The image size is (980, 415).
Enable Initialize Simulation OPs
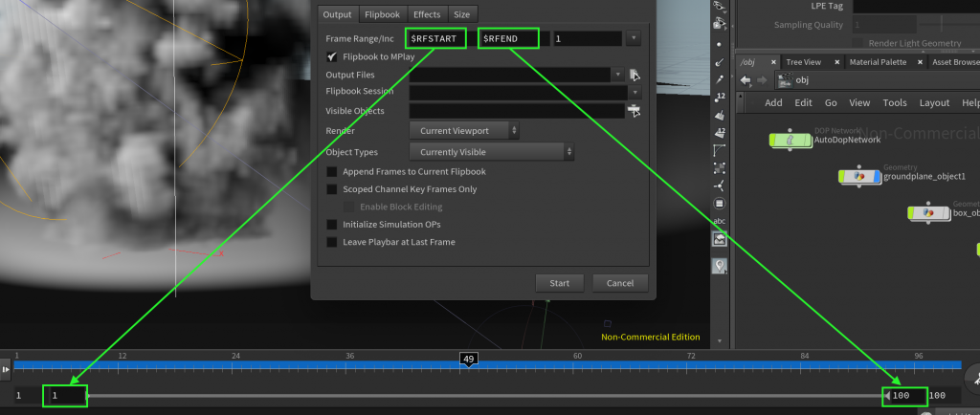coord(332,224)
